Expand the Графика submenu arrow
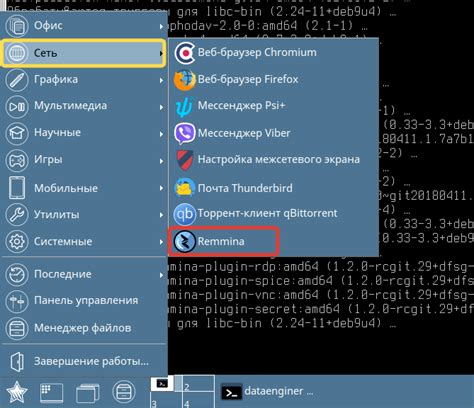The image size is (474, 408). (x=161, y=80)
